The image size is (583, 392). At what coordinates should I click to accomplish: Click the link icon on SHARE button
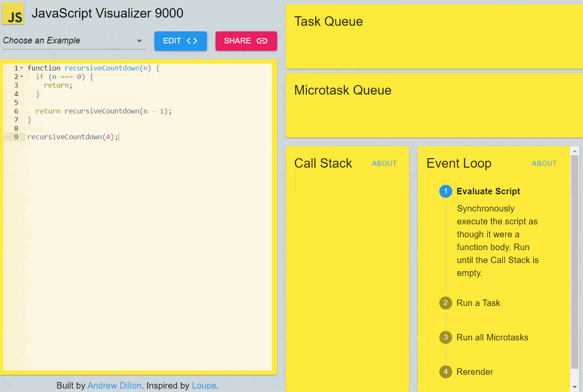pos(262,41)
